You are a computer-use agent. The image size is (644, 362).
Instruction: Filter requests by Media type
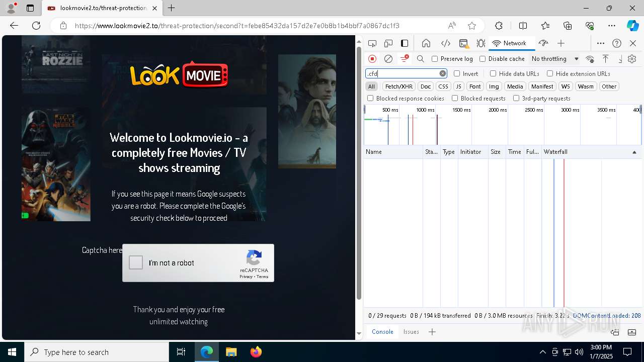[x=515, y=86]
